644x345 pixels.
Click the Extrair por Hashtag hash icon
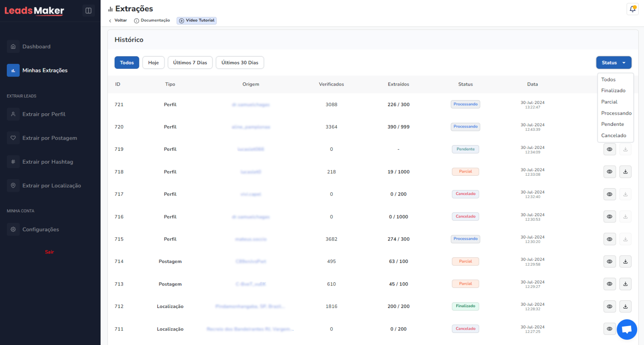(x=13, y=162)
